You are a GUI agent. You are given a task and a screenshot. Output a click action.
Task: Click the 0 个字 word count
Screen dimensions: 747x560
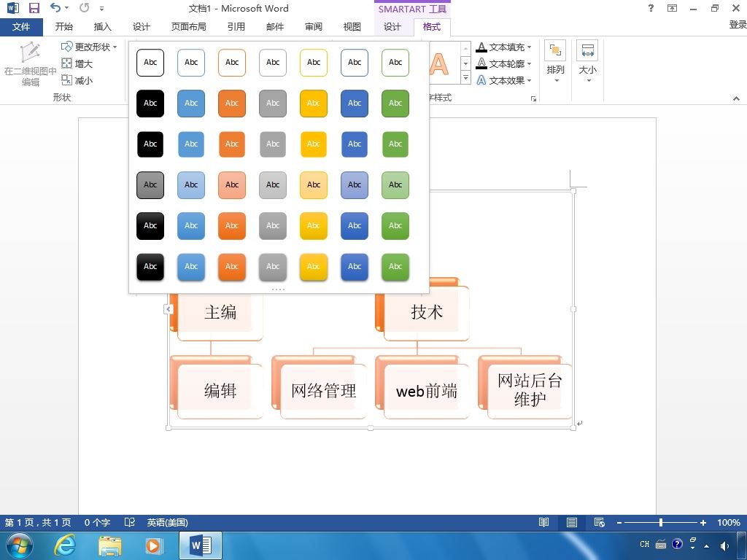click(97, 522)
